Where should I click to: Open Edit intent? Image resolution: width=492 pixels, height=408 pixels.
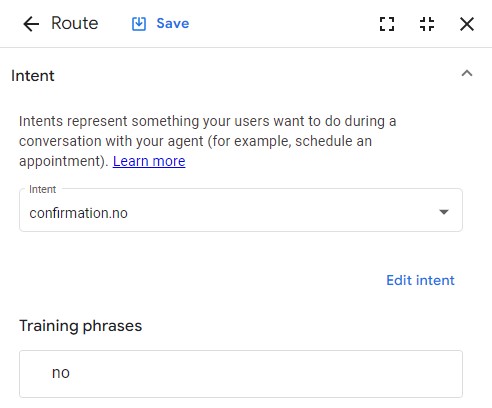(420, 280)
